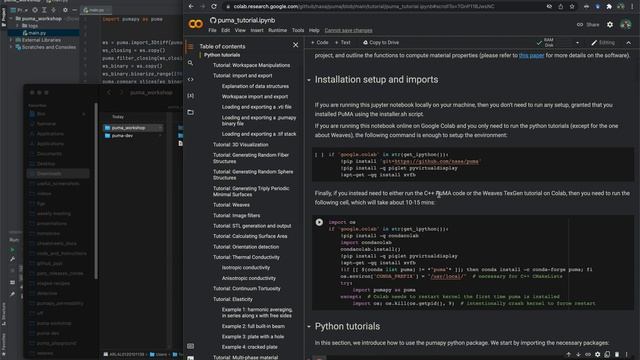Open Files folder icon in Colab sidebar

click(x=190, y=112)
